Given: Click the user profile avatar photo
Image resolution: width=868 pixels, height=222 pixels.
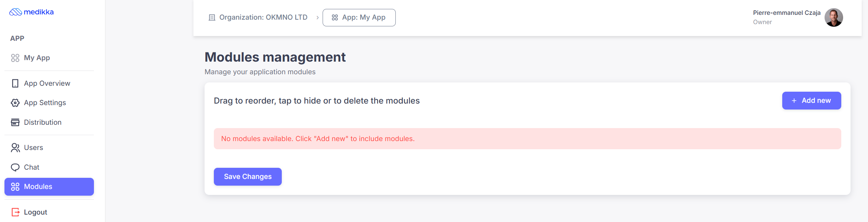Looking at the screenshot, I should point(833,17).
